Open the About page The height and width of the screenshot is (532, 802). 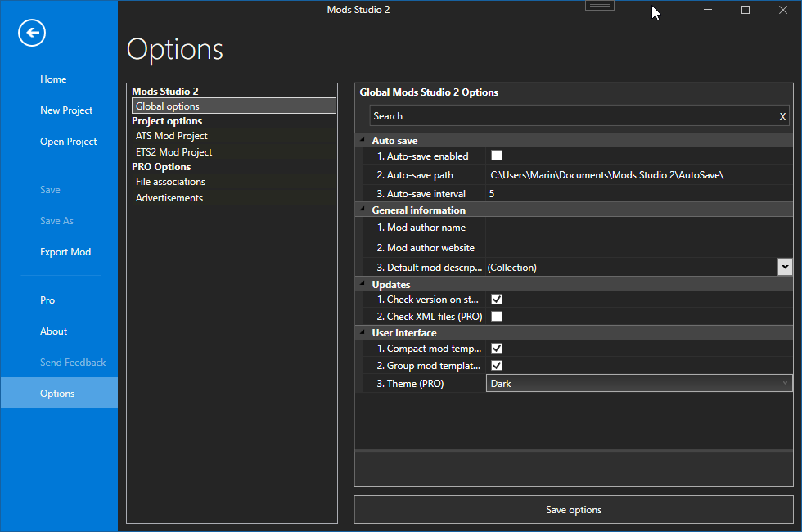(x=53, y=331)
